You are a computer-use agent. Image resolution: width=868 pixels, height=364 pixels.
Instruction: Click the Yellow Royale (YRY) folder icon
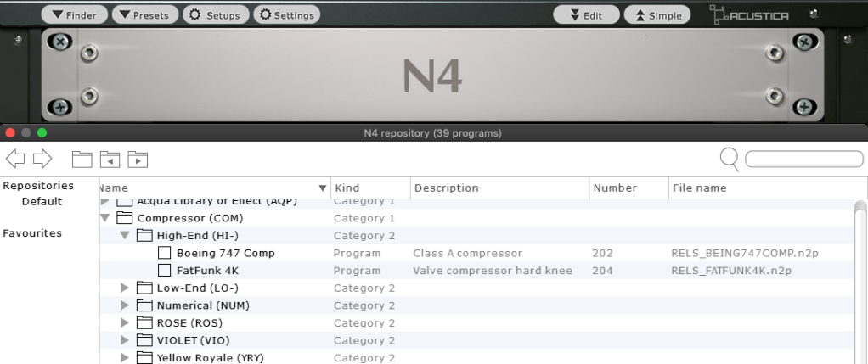tap(144, 358)
